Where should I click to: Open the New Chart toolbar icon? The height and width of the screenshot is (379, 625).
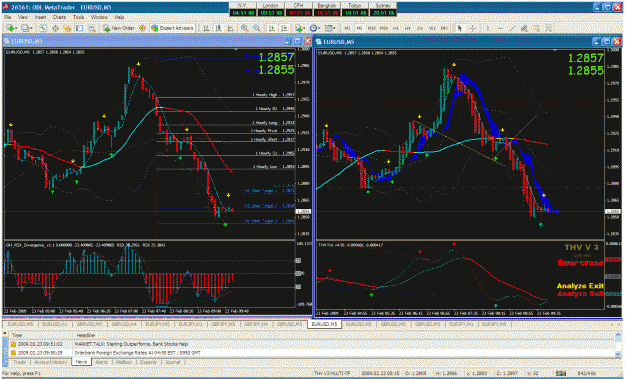click(10, 28)
